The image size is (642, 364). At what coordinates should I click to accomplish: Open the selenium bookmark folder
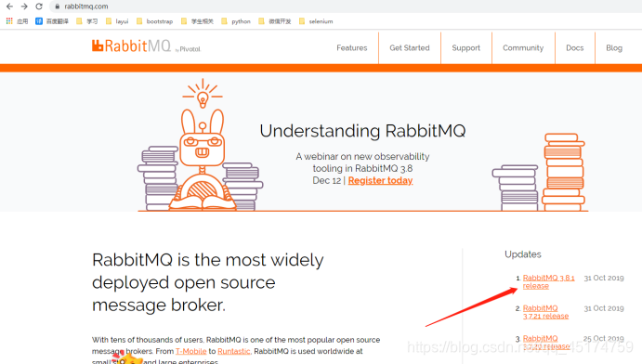point(316,21)
